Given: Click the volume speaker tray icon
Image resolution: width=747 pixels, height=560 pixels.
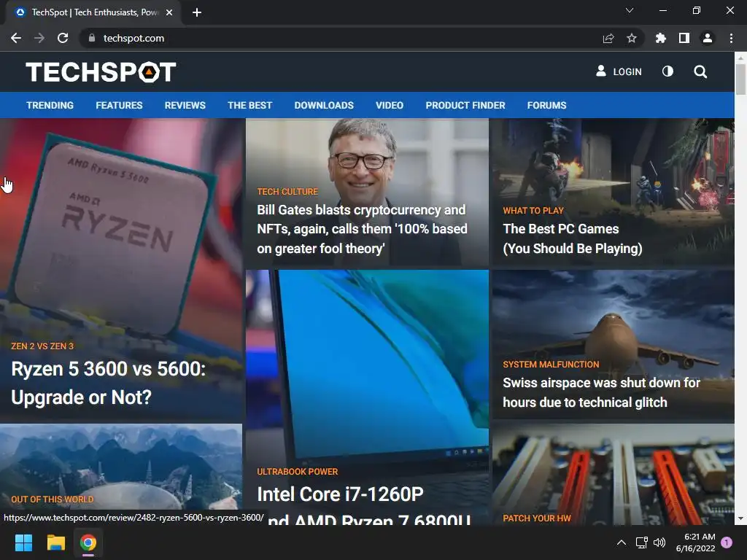Looking at the screenshot, I should pyautogui.click(x=659, y=542).
